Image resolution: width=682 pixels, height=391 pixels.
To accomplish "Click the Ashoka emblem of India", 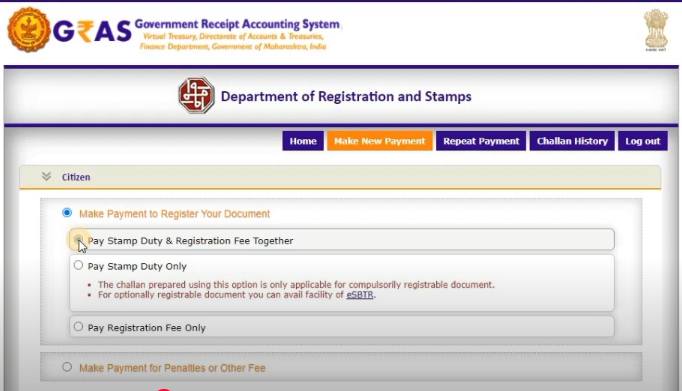I will pos(656,30).
